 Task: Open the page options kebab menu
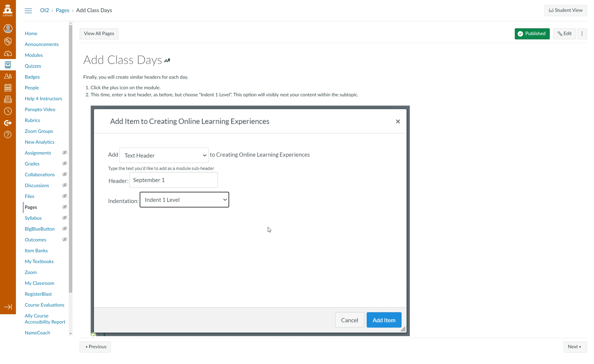point(582,34)
